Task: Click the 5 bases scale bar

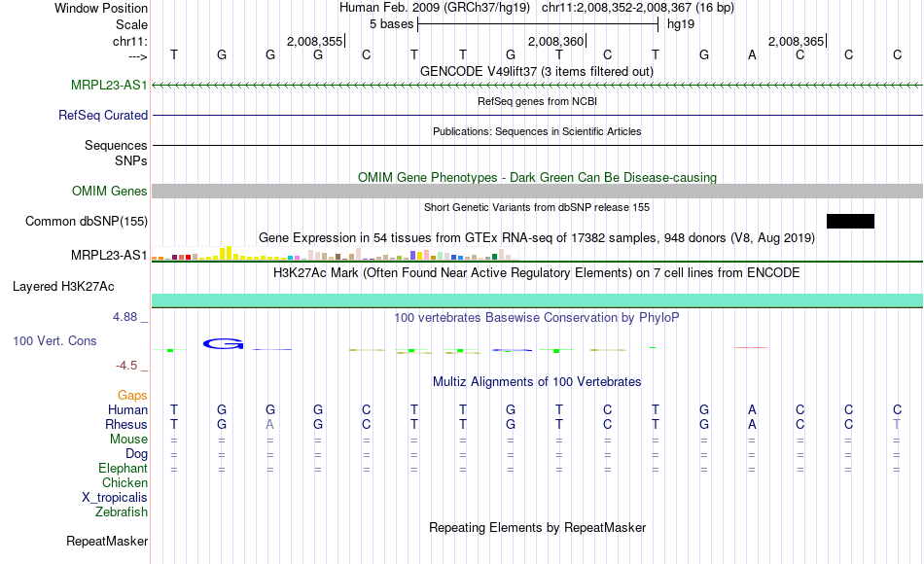Action: (538, 24)
